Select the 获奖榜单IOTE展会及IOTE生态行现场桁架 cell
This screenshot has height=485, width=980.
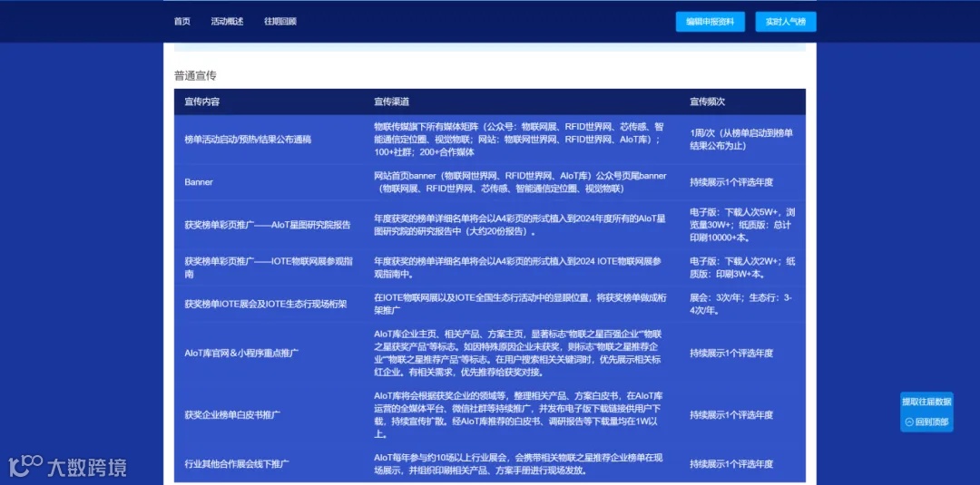(x=266, y=305)
